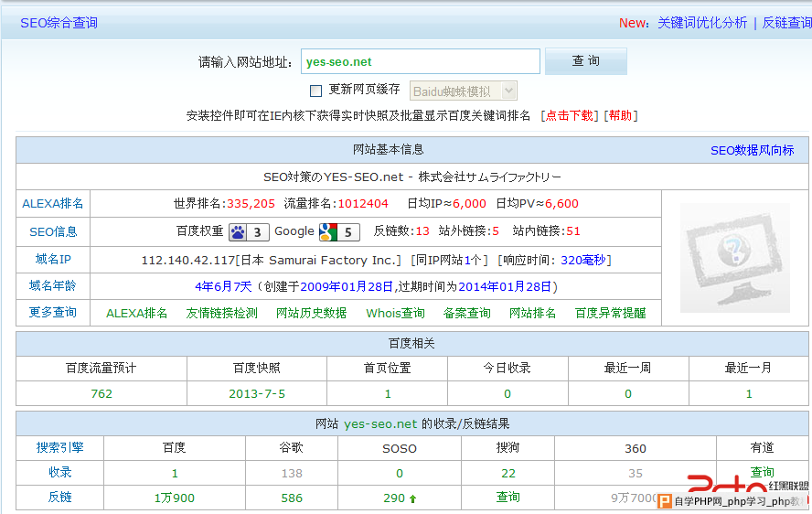This screenshot has width=812, height=514.
Task: Open green ALEXA排名 link in 更多查询
Action: (x=137, y=313)
